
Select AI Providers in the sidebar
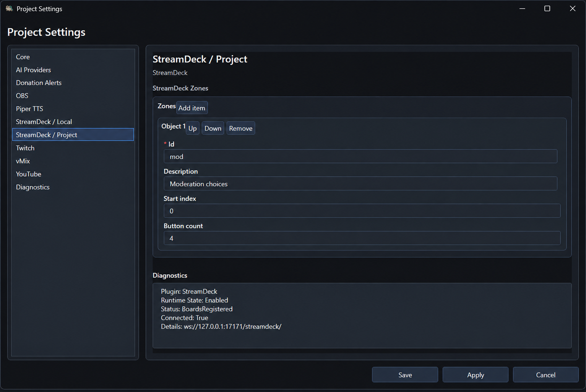(73, 70)
